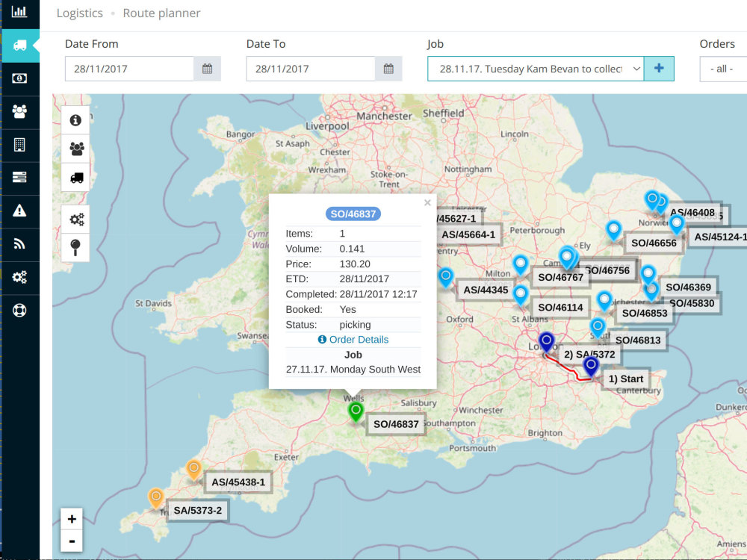747x560 pixels.
Task: Select the orange AS/45438-1 map marker
Action: pyautogui.click(x=193, y=470)
